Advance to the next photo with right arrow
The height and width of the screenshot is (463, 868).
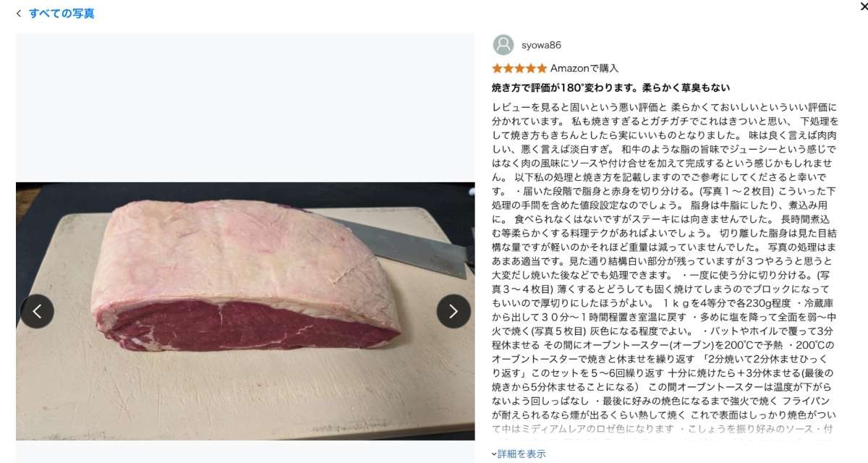[454, 311]
